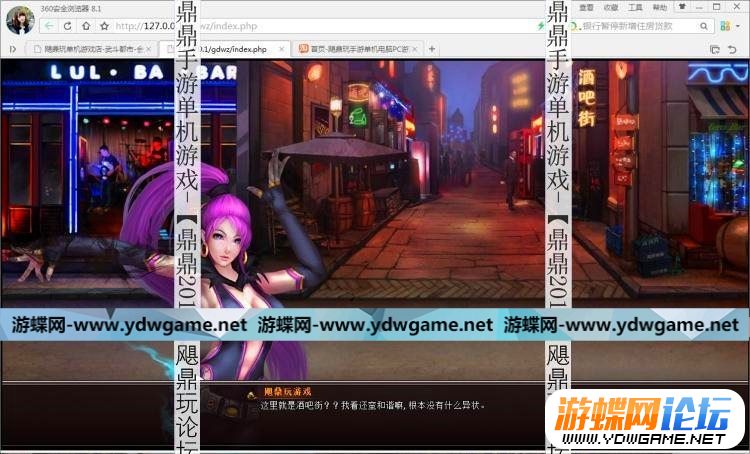
Task: Bookmark page with the star icon
Action: click(x=104, y=26)
